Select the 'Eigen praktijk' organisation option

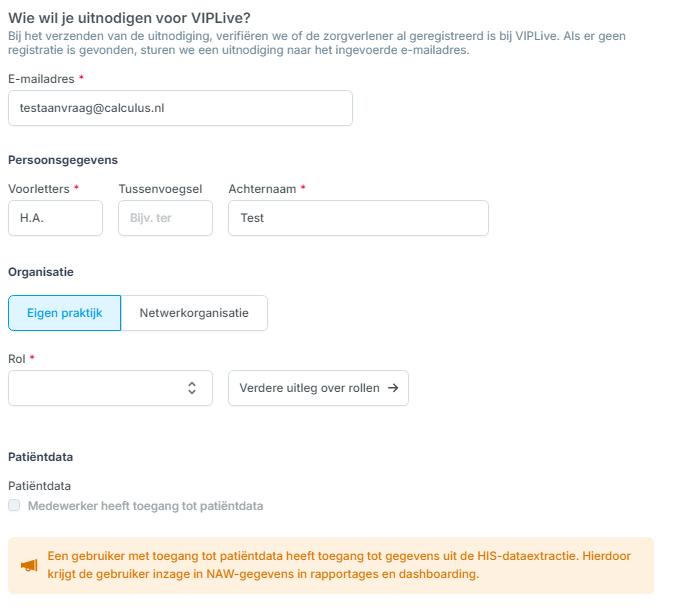(x=64, y=313)
